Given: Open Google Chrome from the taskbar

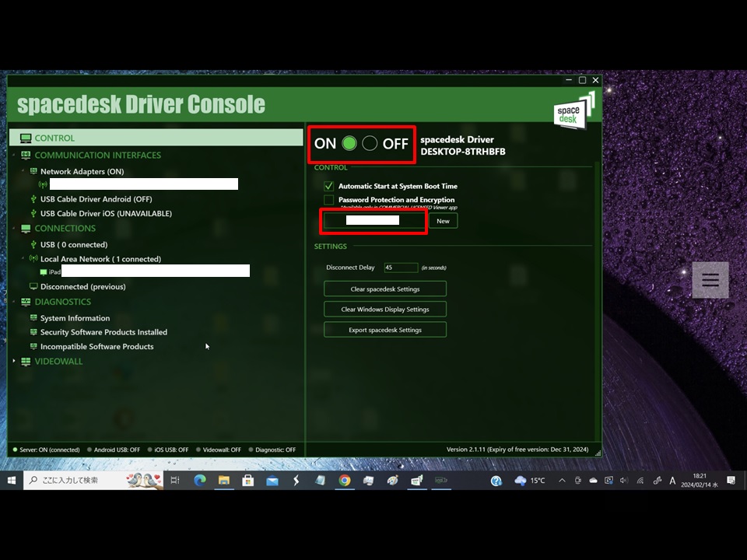Looking at the screenshot, I should tap(345, 481).
